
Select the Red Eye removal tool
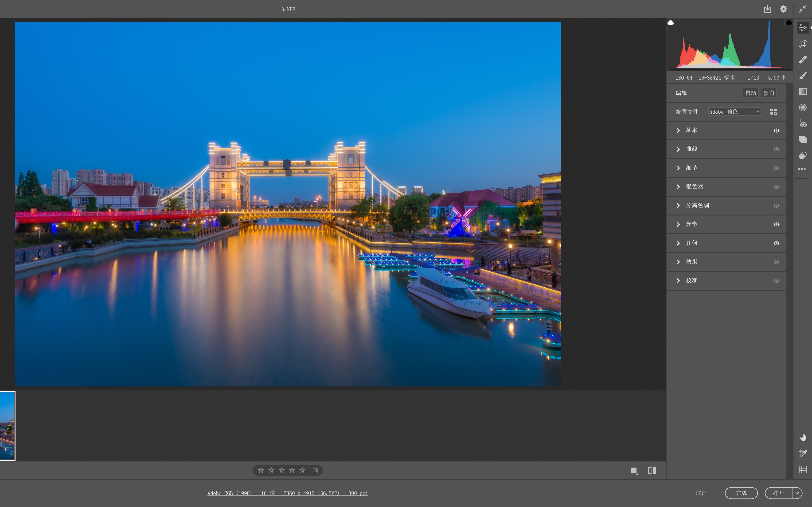click(803, 124)
